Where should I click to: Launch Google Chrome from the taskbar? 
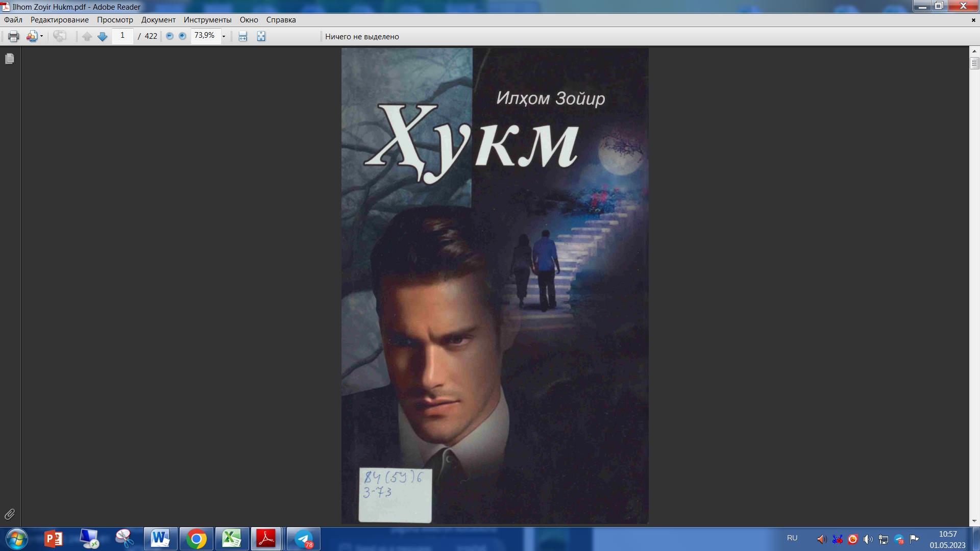(197, 538)
